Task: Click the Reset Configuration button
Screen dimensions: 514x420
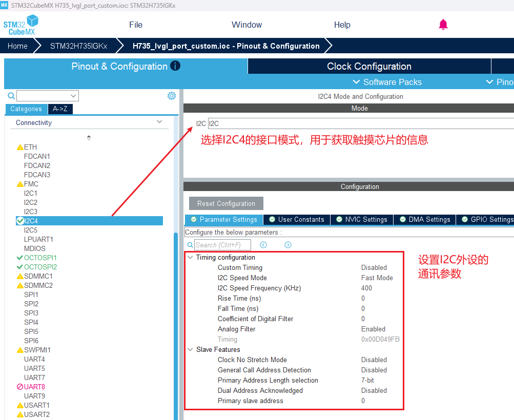Action: [226, 203]
